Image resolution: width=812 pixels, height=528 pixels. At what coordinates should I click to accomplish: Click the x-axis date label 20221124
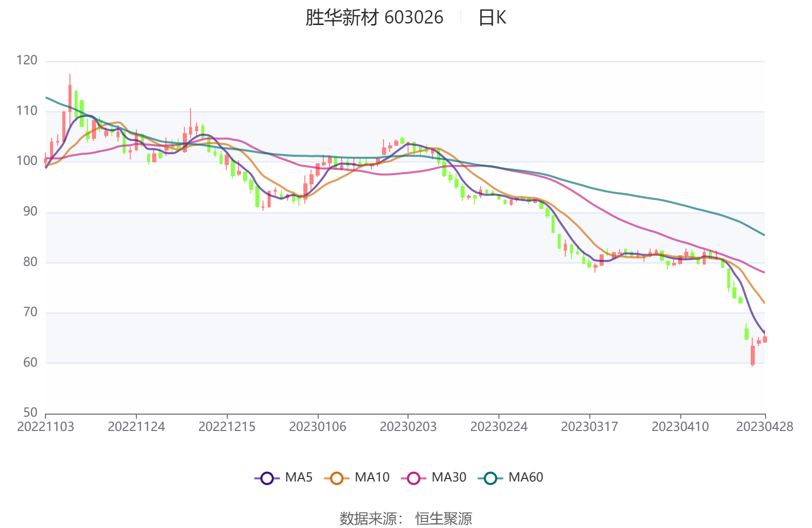(136, 426)
